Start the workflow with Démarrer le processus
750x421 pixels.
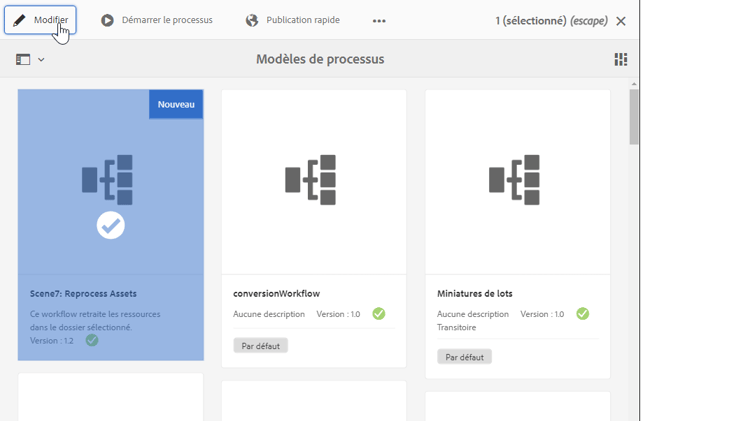pos(156,20)
